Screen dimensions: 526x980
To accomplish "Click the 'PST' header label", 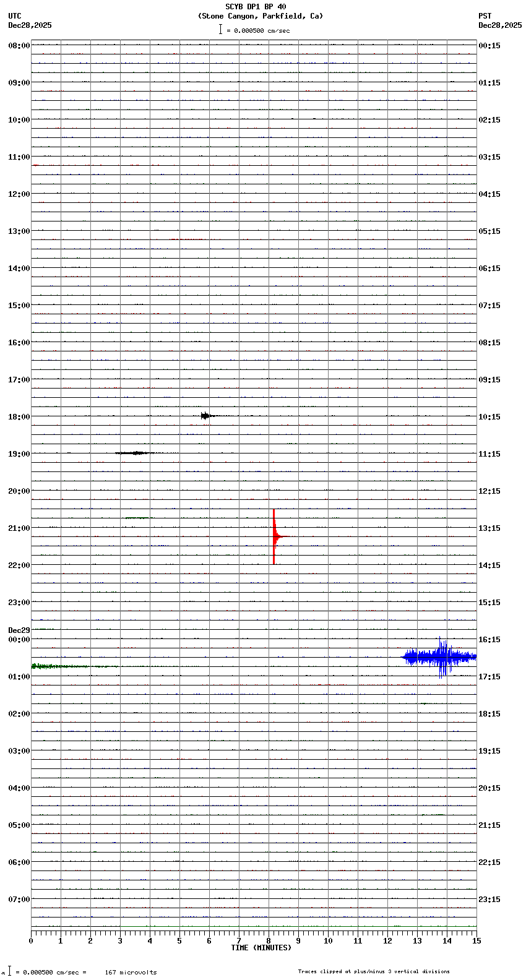I will (485, 16).
